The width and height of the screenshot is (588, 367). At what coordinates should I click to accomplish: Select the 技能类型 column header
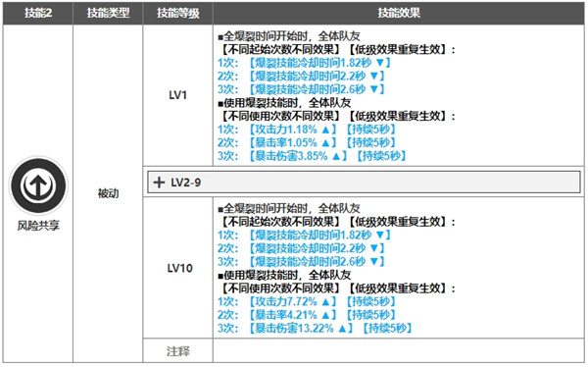(108, 13)
